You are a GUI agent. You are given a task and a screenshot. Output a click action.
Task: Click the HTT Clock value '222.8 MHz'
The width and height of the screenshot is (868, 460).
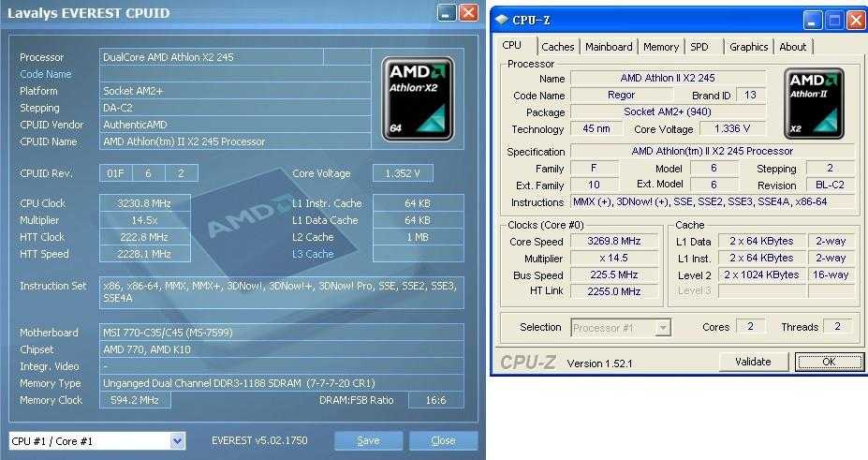point(144,237)
